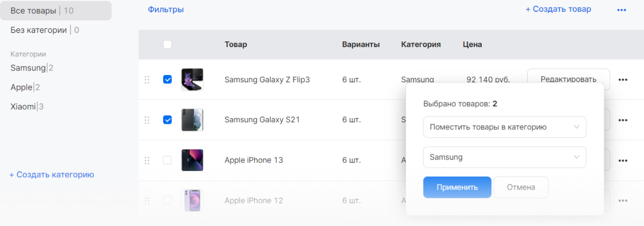Tick the Apple iPhone 13 checkbox

tap(167, 160)
